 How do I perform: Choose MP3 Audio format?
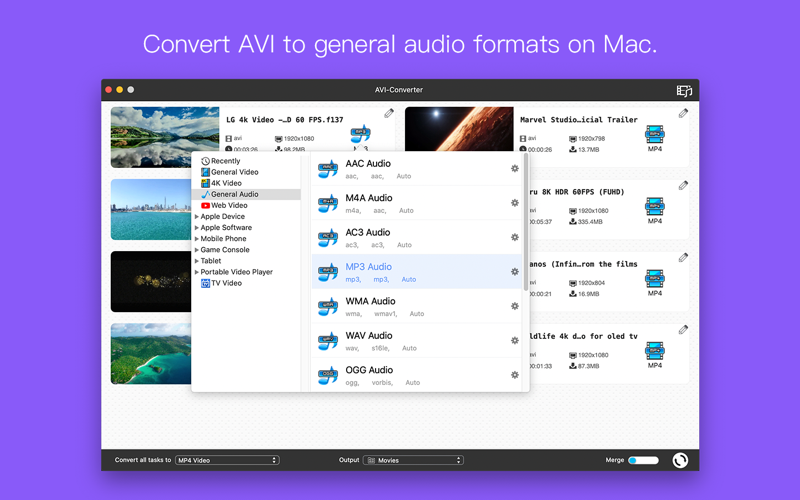click(416, 272)
